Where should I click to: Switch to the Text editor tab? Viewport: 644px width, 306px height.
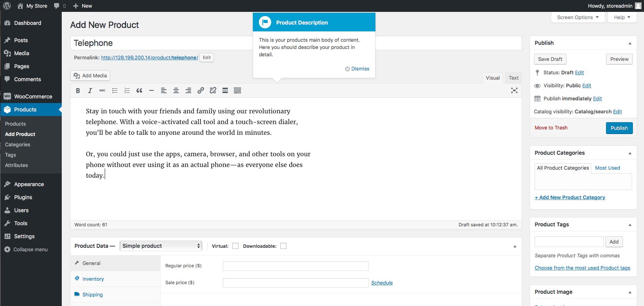[513, 78]
